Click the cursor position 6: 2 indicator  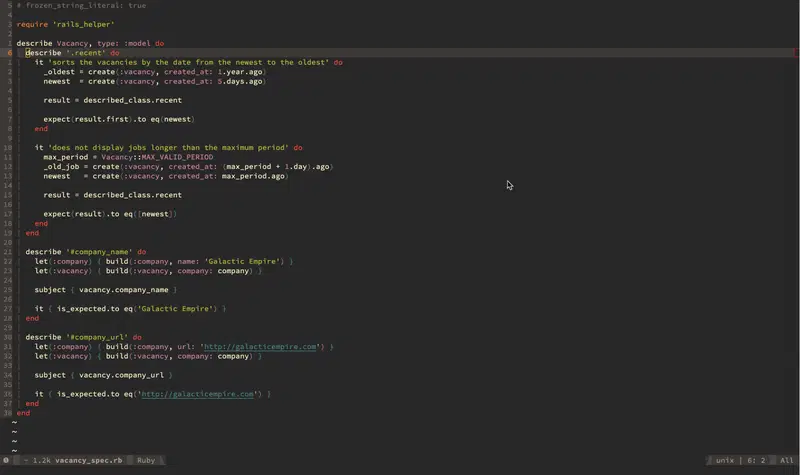click(756, 460)
